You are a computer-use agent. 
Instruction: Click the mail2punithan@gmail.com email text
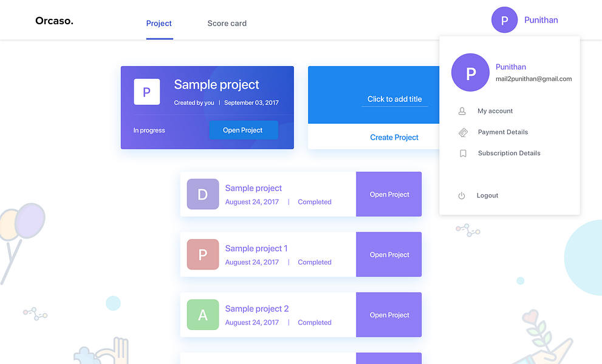coord(534,79)
